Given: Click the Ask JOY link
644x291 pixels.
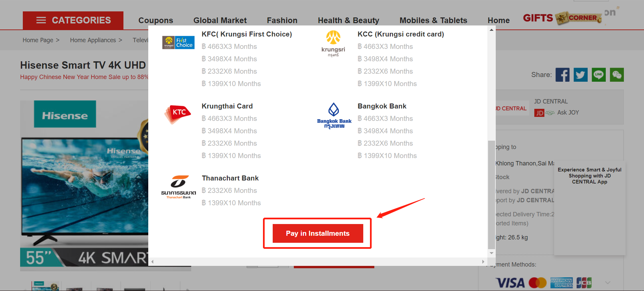Looking at the screenshot, I should coord(568,113).
